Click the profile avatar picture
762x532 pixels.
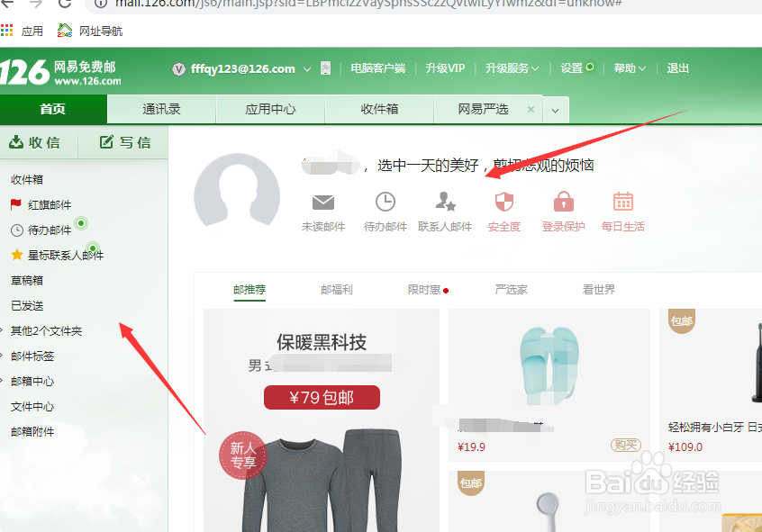237,191
